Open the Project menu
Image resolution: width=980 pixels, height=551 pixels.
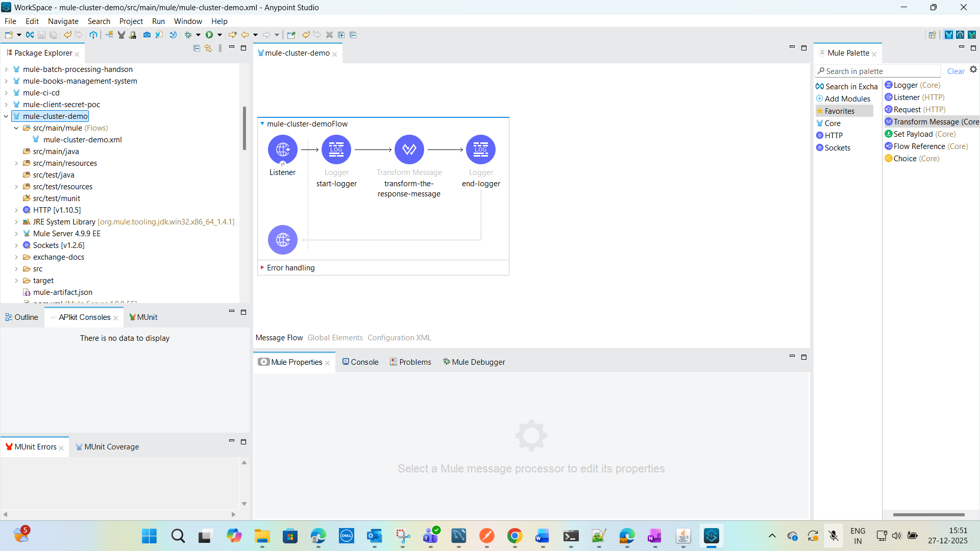(131, 21)
